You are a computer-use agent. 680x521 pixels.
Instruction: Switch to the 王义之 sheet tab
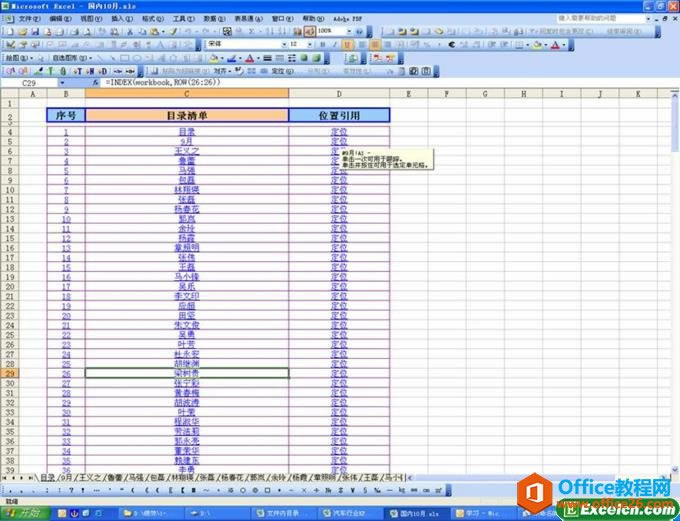(x=90, y=477)
